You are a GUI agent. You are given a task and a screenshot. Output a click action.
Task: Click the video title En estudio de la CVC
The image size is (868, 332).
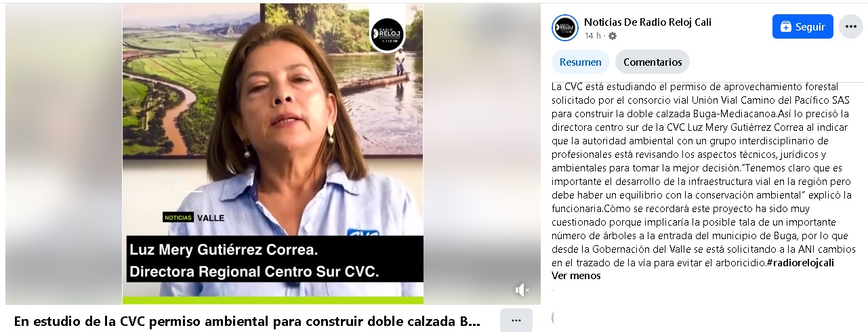(x=247, y=320)
